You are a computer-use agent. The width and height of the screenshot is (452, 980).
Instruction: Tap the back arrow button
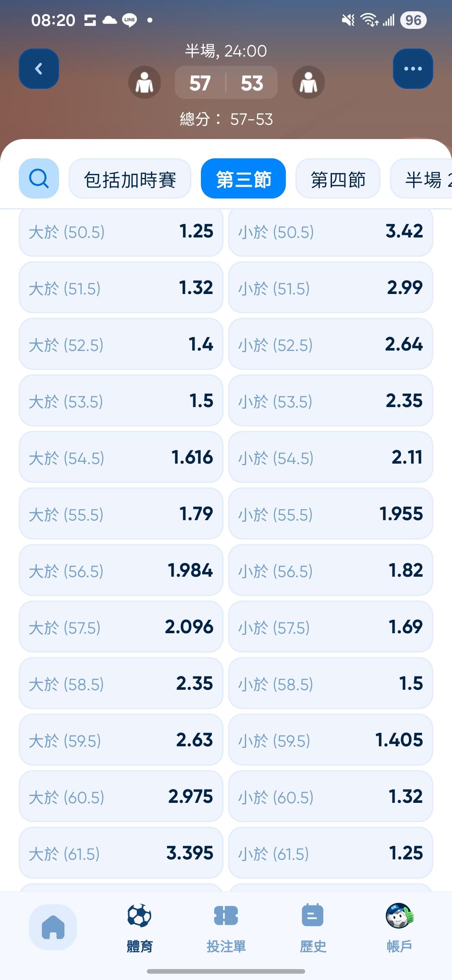tap(39, 69)
